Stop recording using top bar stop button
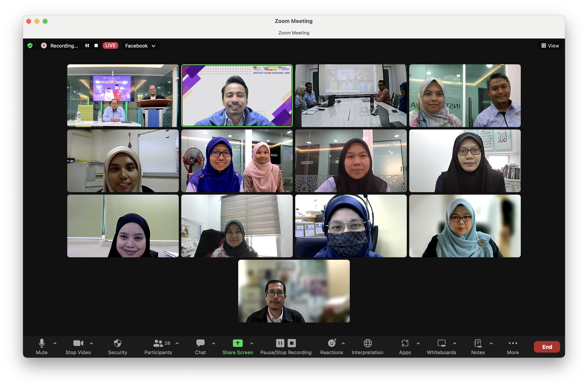 point(96,45)
